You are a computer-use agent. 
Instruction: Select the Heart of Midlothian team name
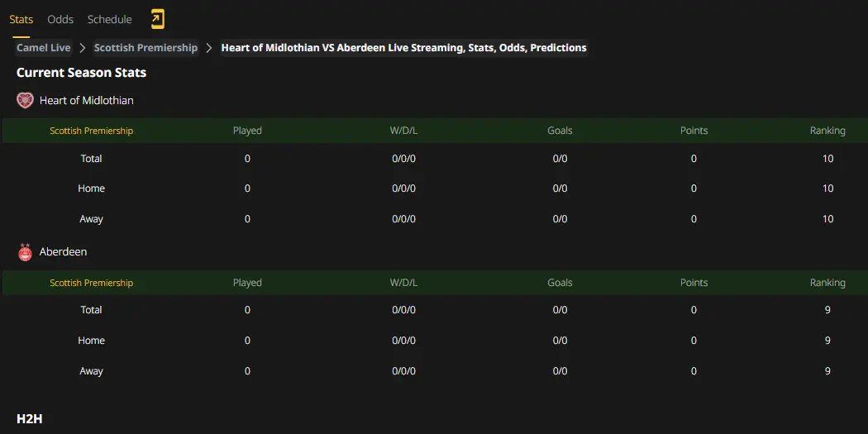pos(86,100)
